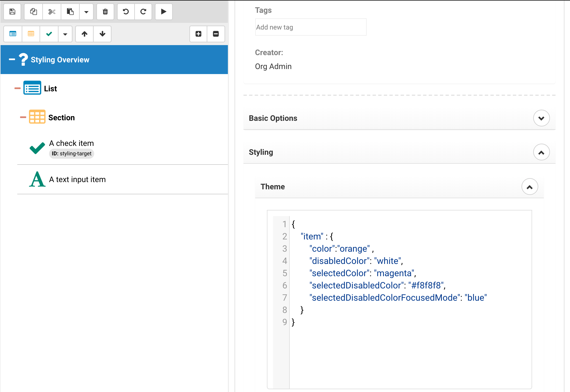Click the save icon in toolbar
570x392 pixels.
click(x=12, y=12)
